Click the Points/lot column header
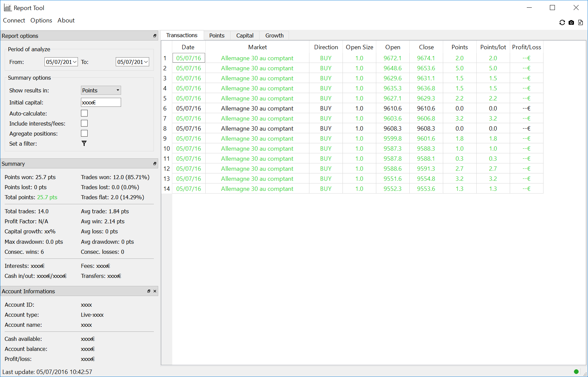 pyautogui.click(x=493, y=47)
